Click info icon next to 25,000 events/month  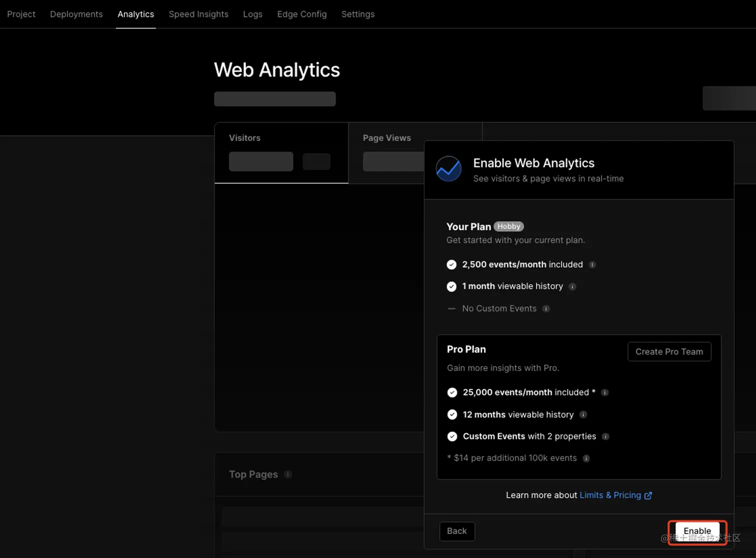pos(604,393)
